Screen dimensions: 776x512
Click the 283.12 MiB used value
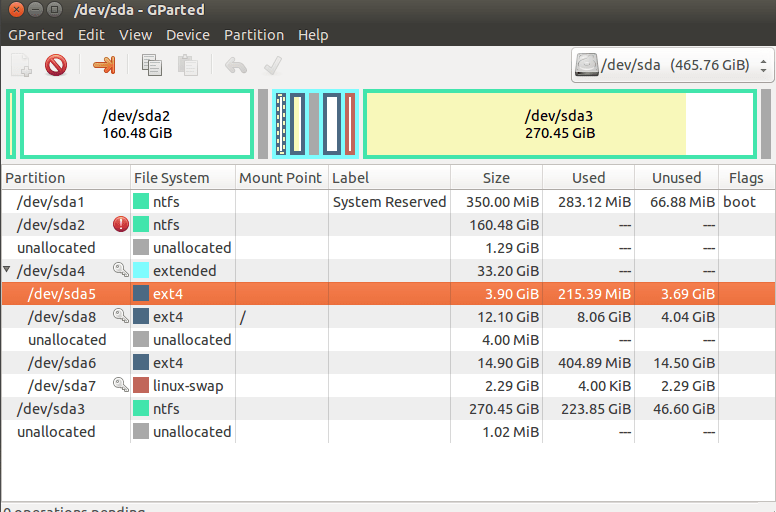594,202
